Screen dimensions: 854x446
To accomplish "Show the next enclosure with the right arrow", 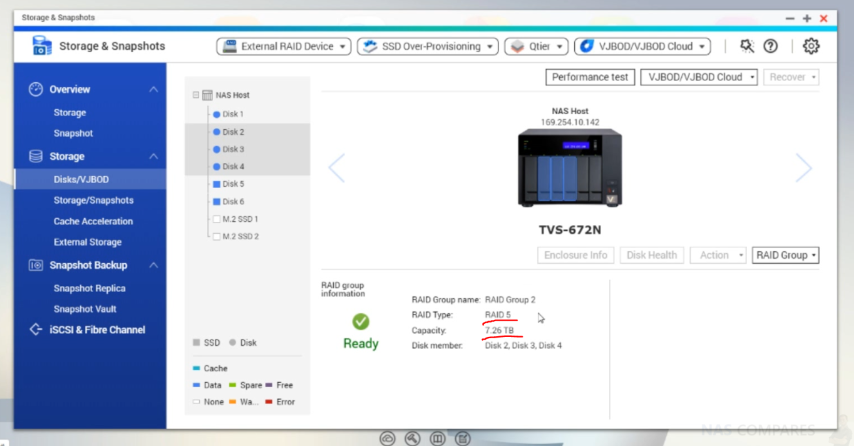I will point(804,168).
